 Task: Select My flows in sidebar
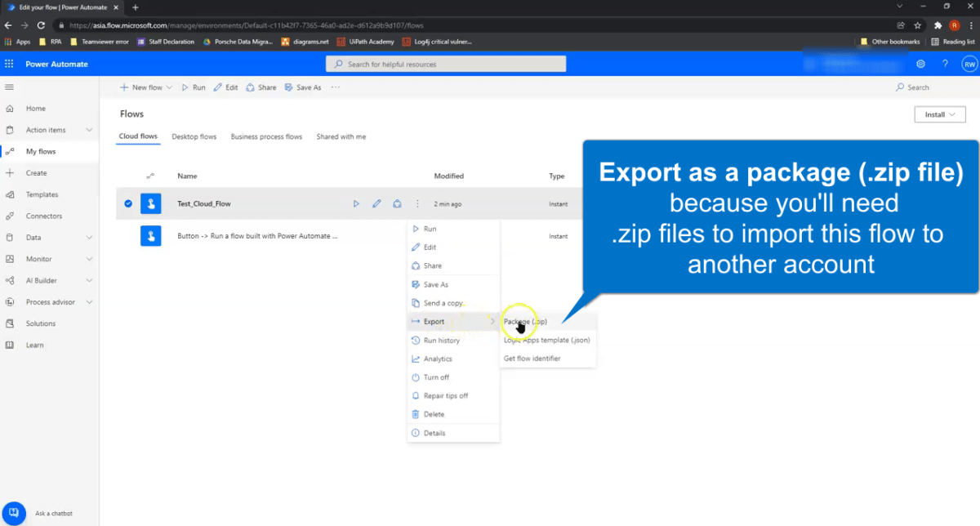click(41, 152)
